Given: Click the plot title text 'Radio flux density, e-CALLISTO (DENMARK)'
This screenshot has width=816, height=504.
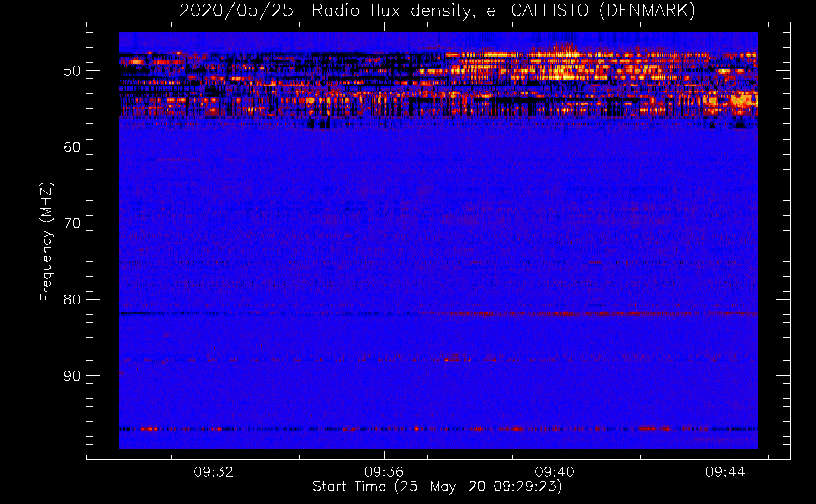Looking at the screenshot, I should (504, 10).
